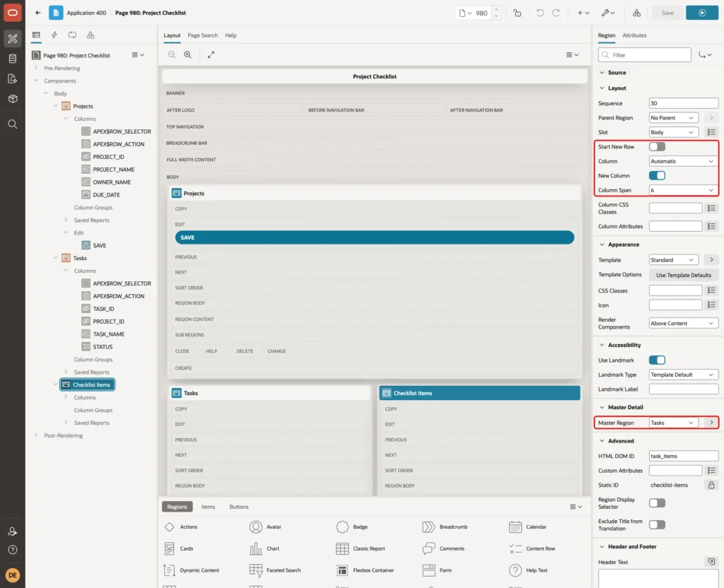Click the Sequence input field

pos(684,103)
